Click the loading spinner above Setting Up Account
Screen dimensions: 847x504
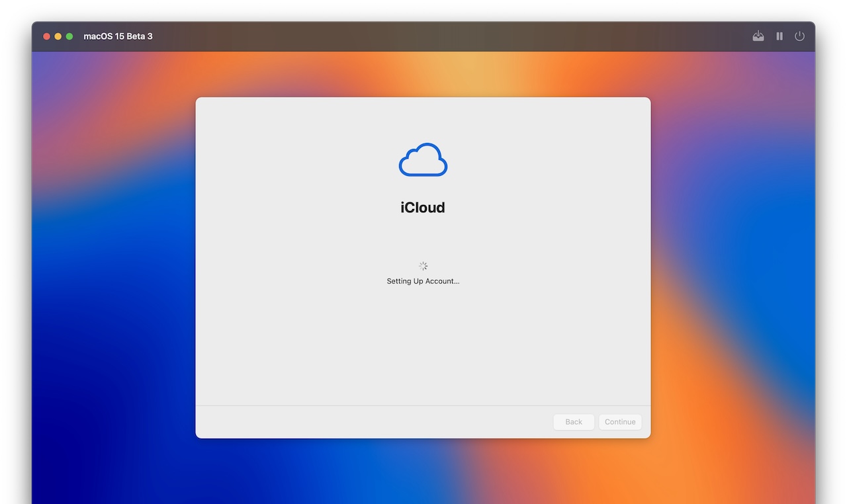423,266
